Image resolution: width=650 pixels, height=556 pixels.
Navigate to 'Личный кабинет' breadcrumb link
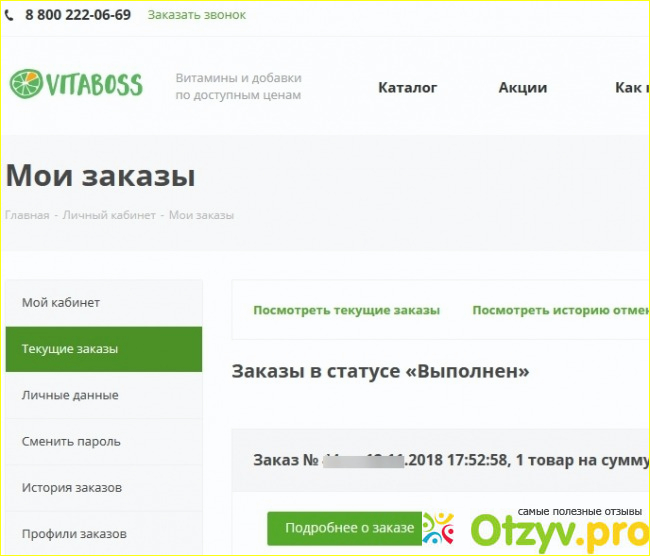click(109, 215)
